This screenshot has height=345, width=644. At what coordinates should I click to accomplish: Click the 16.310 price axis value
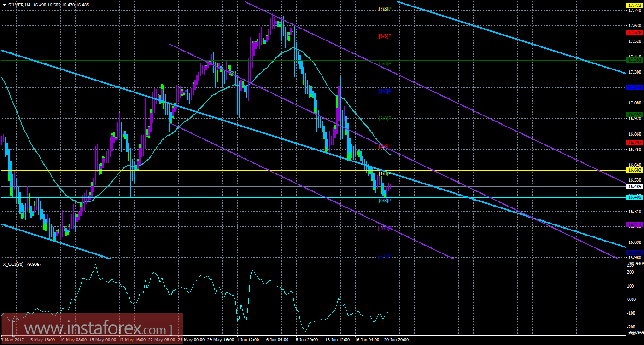pos(634,212)
